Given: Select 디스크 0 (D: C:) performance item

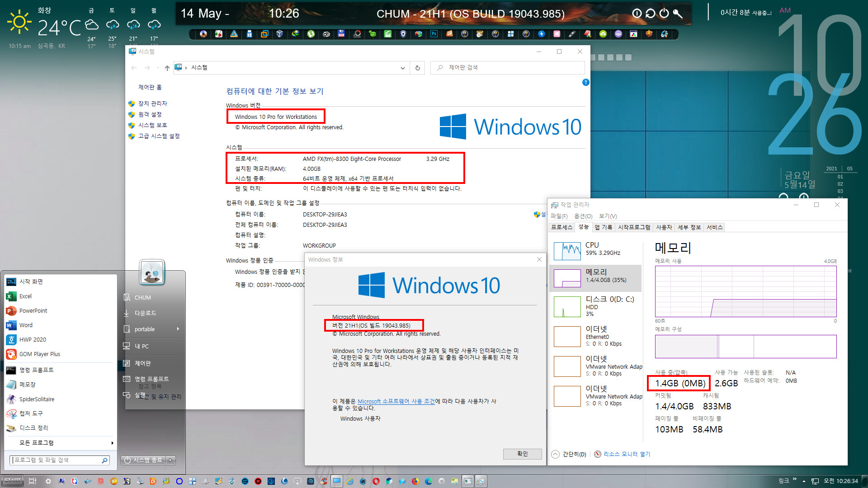Looking at the screenshot, I should 596,306.
